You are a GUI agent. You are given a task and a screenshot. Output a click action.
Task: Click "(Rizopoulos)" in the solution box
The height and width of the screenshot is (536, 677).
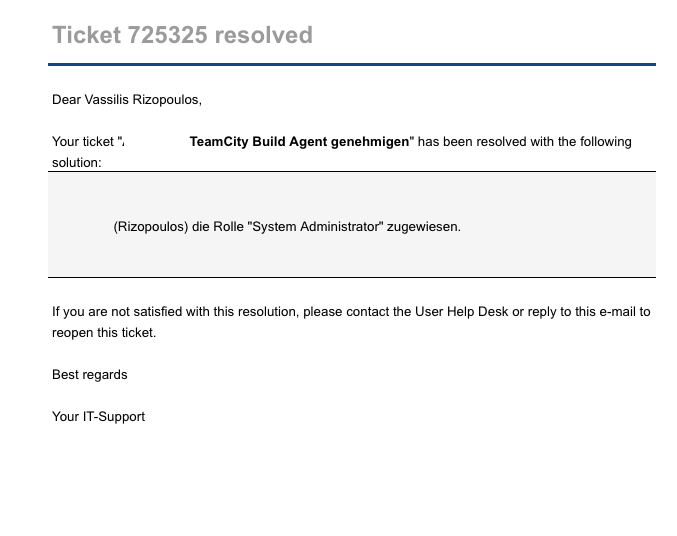pos(151,227)
